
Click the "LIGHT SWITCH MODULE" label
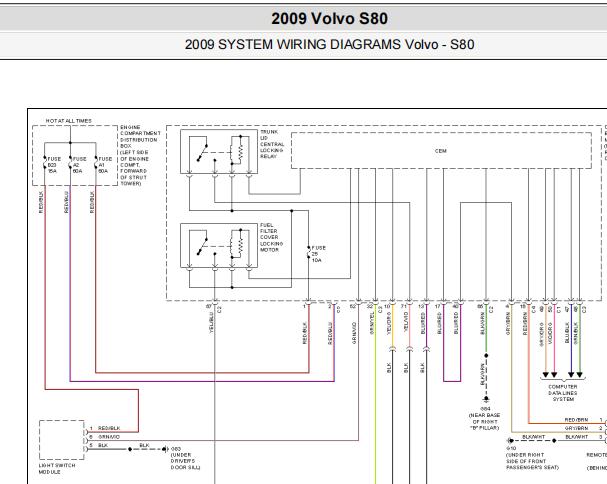coord(57,469)
